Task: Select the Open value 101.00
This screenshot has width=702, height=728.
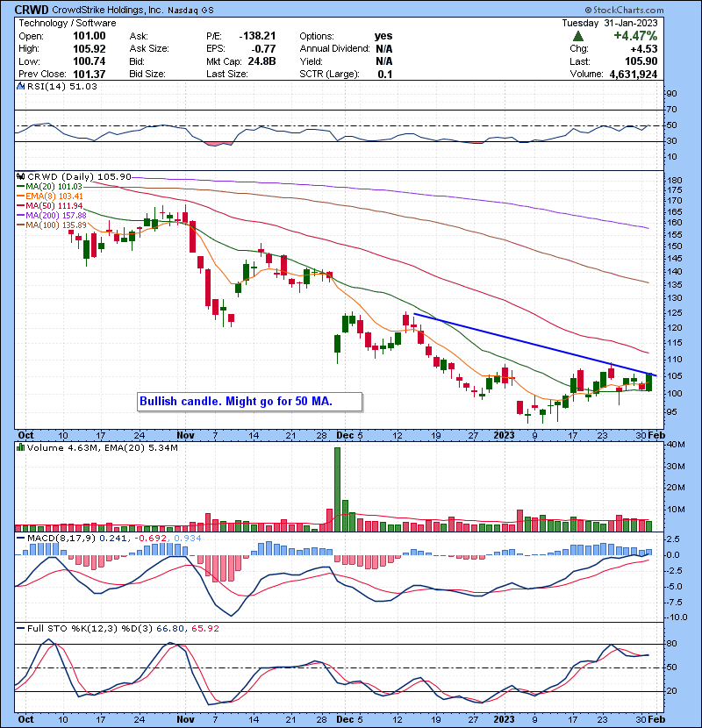Action: (90, 36)
